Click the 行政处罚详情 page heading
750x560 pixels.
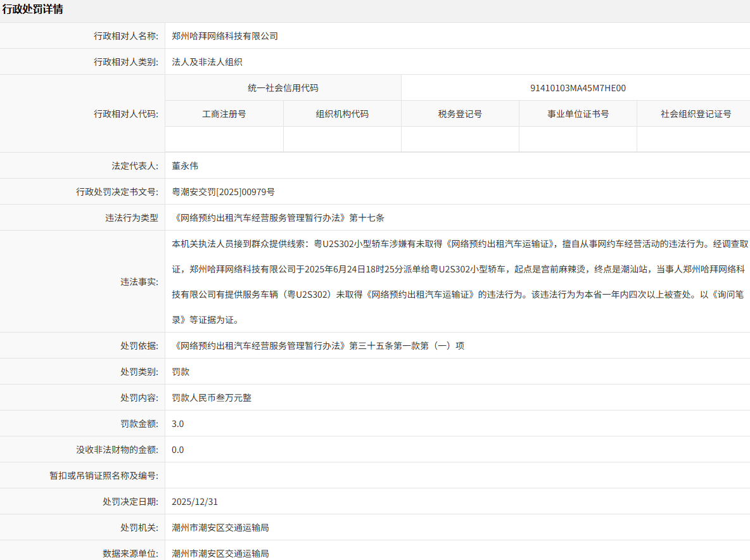33,10
